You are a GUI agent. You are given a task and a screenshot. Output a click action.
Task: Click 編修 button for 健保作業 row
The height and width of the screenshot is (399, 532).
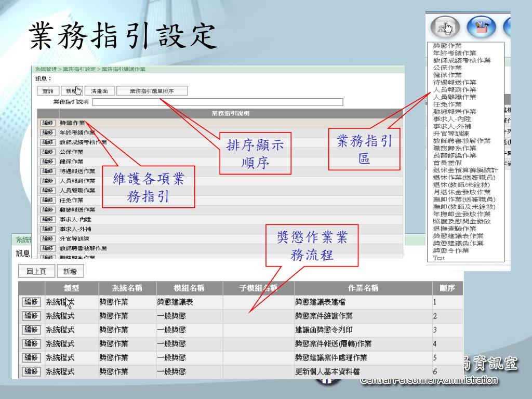pos(48,162)
